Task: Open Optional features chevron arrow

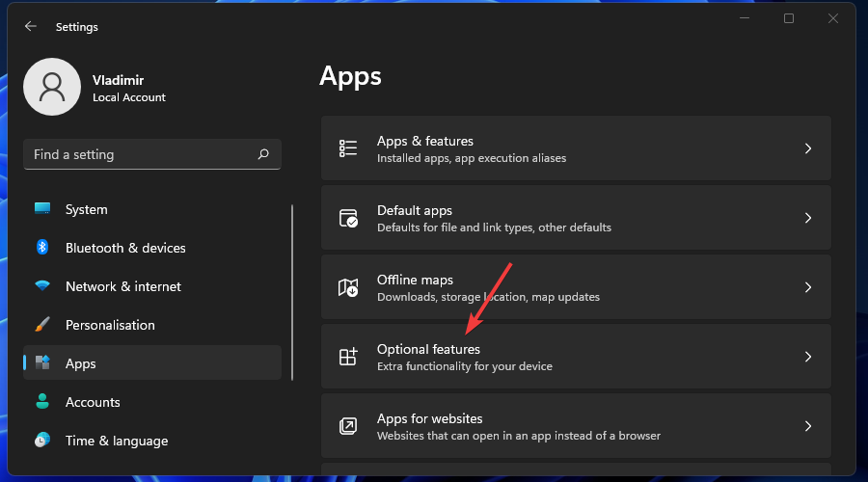Action: [808, 357]
